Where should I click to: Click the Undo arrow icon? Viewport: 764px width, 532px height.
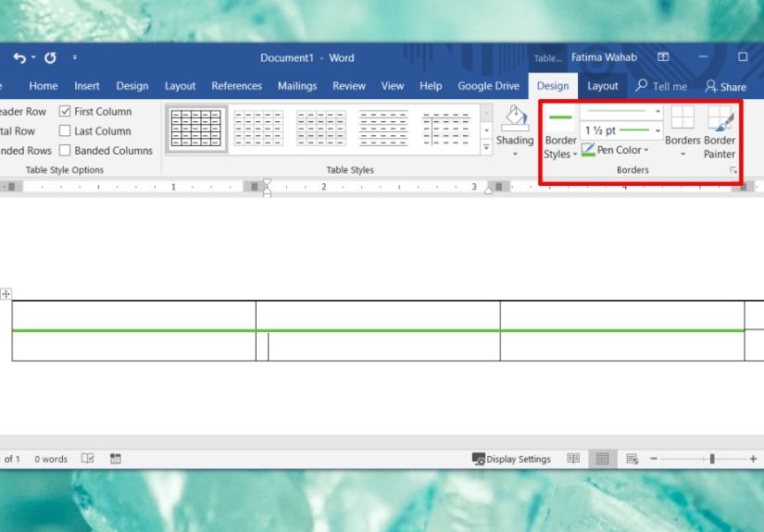click(x=19, y=58)
